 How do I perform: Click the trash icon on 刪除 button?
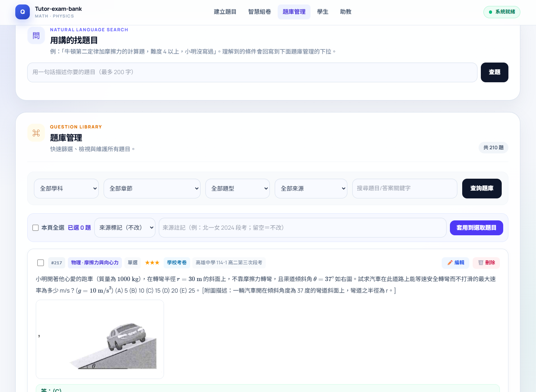click(x=481, y=263)
